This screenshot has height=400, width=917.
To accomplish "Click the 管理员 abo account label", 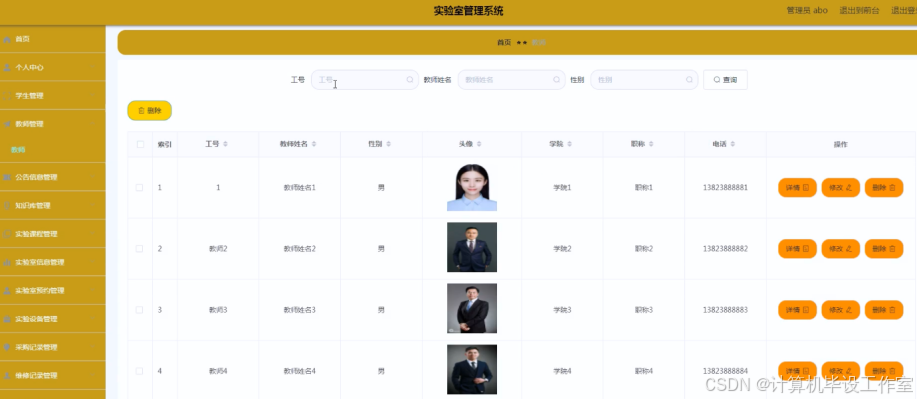I will click(807, 11).
